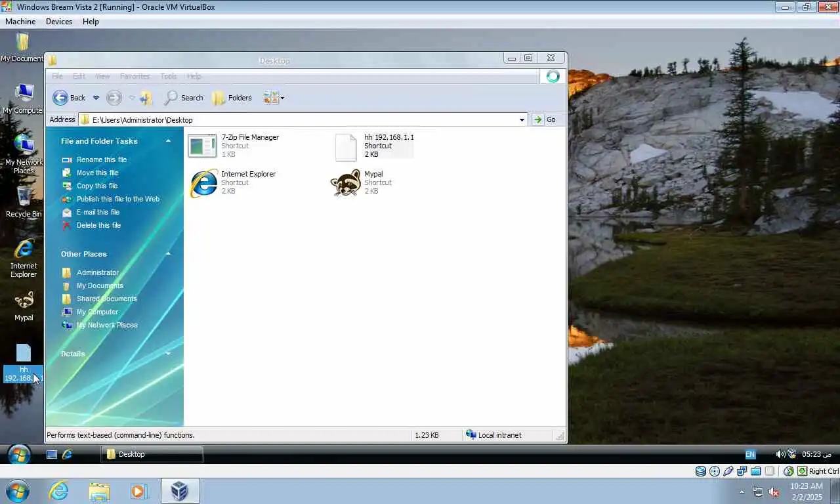Image resolution: width=840 pixels, height=504 pixels.
Task: Click the guest Vista Start orb
Action: tap(18, 454)
